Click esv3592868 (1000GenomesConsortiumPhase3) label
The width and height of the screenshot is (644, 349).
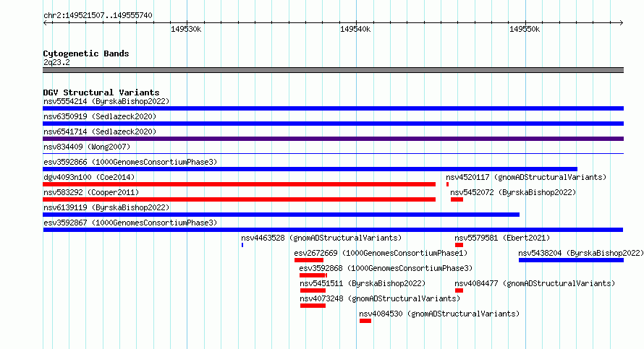[x=386, y=268]
